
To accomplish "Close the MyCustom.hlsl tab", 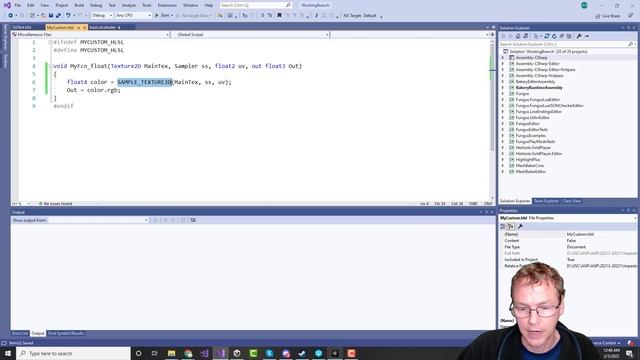I will tap(84, 28).
